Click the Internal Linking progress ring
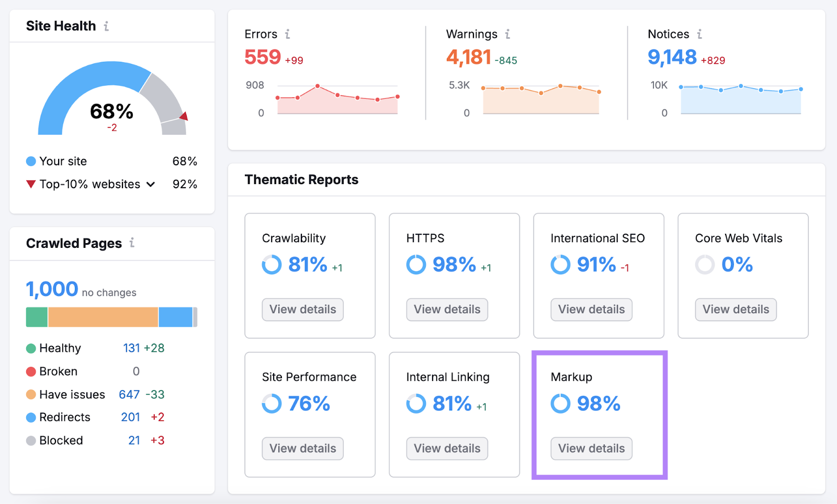The height and width of the screenshot is (504, 837). pyautogui.click(x=416, y=404)
